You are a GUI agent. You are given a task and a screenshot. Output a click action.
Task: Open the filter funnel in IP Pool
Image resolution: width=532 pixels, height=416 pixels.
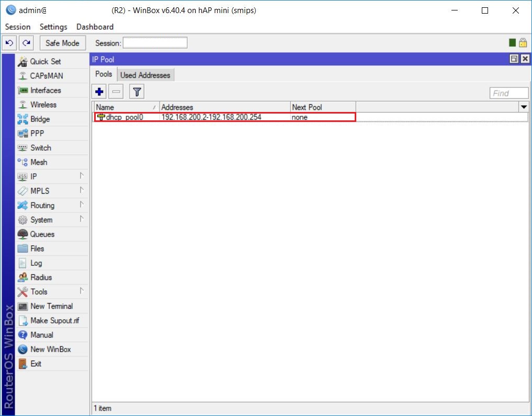click(137, 92)
